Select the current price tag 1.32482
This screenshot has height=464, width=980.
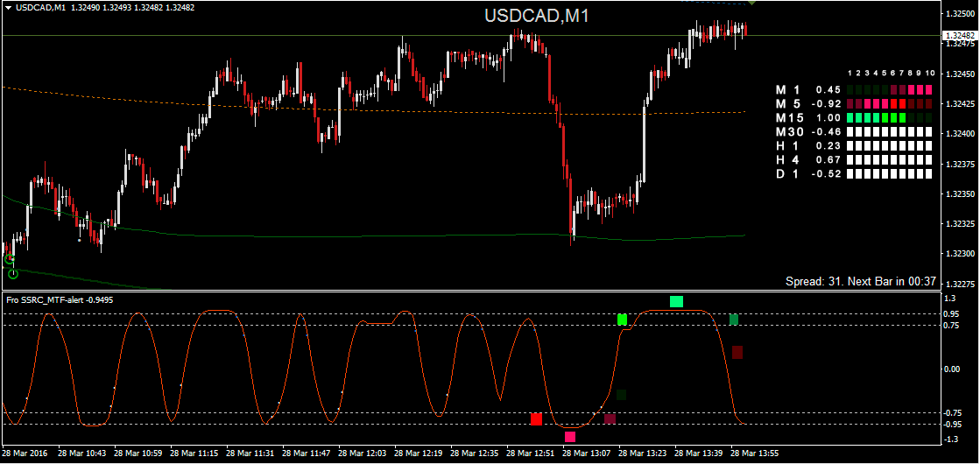click(x=959, y=36)
